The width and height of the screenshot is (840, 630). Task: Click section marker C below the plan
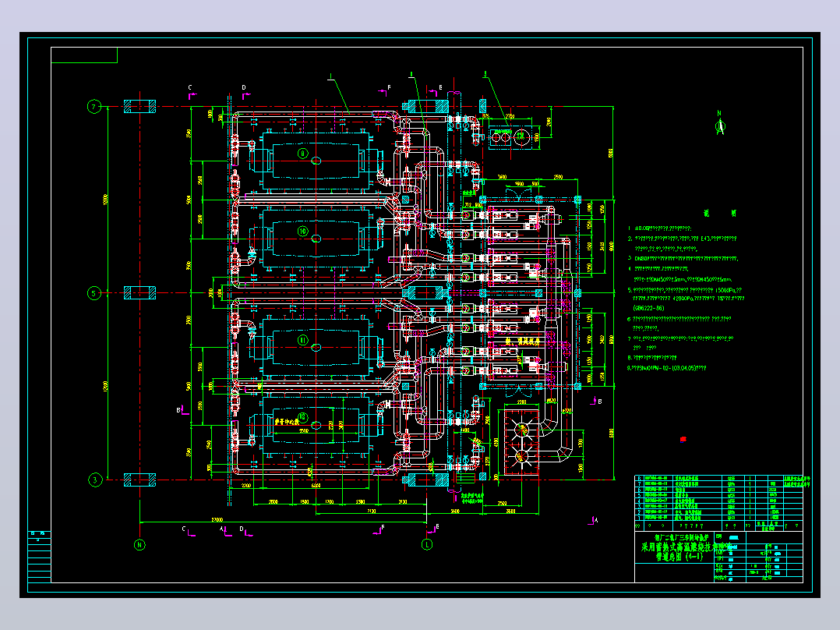(188, 531)
